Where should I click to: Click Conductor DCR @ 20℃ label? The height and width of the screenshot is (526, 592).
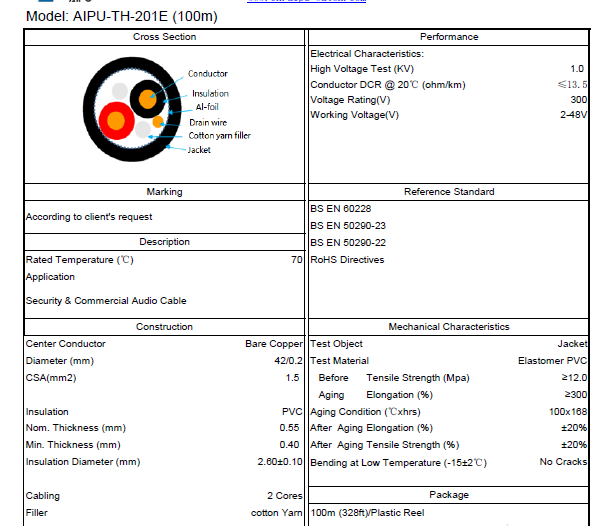point(388,85)
